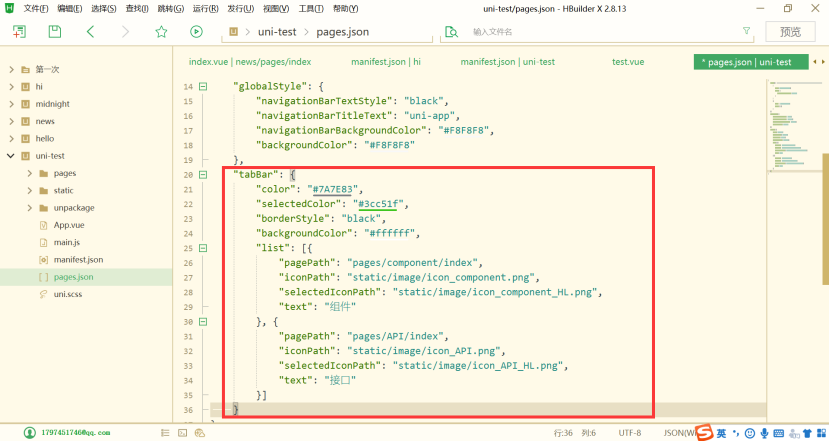Open main.js in the file tree
The height and width of the screenshot is (441, 830).
pos(67,242)
